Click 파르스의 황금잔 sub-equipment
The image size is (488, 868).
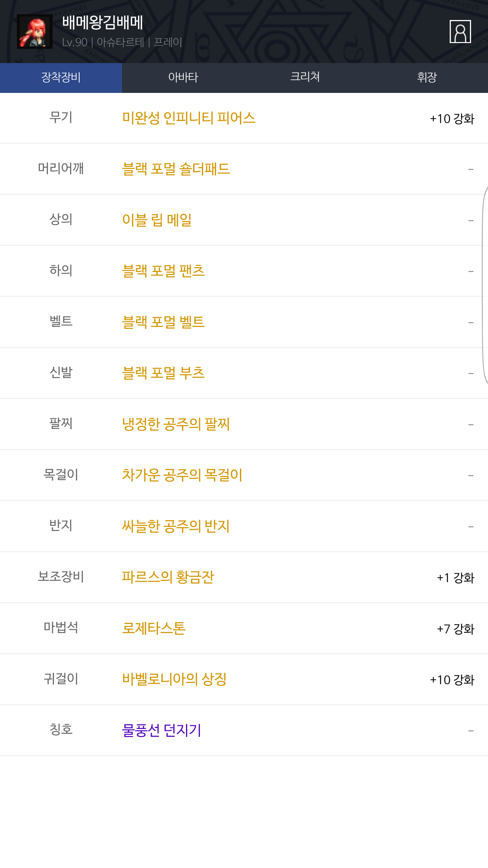pyautogui.click(x=168, y=577)
